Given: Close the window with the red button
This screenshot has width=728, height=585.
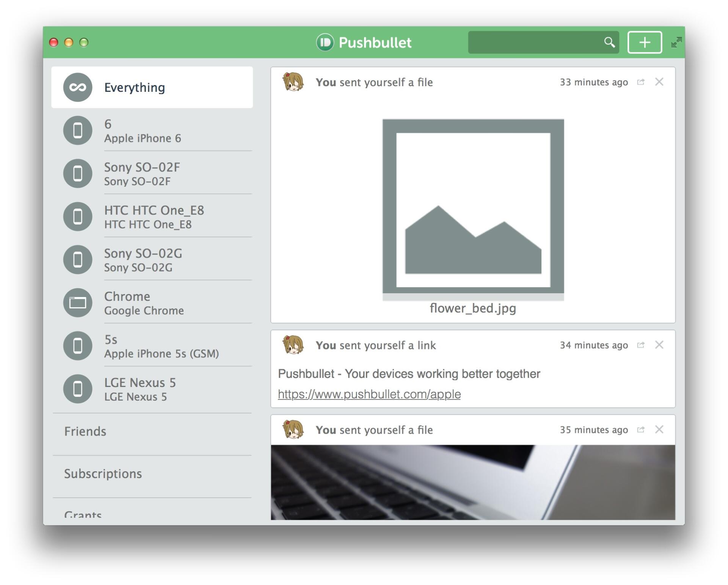Looking at the screenshot, I should point(54,42).
